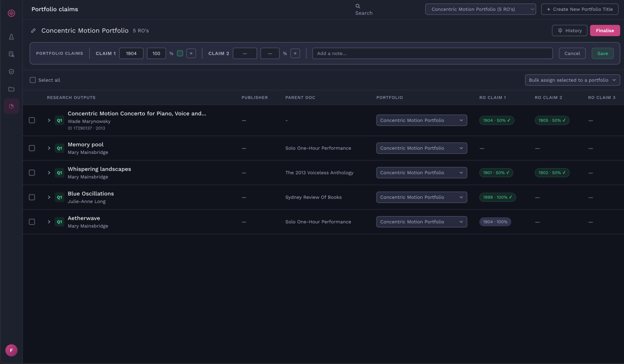Click the shield check sidebar icon
Screen dimensions: 624x364
pyautogui.click(x=11, y=71)
